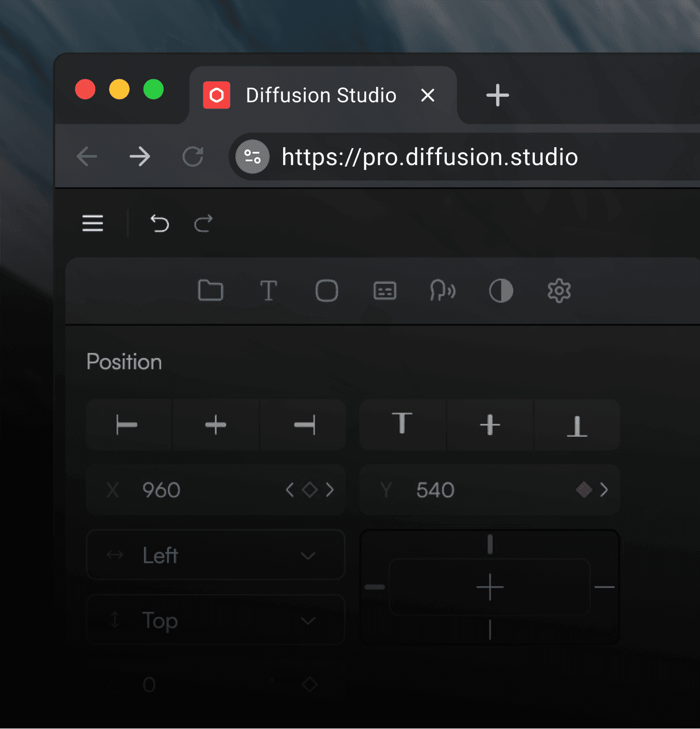Screen dimensions: 700x729
Task: Open the settings gear panel
Action: [559, 291]
